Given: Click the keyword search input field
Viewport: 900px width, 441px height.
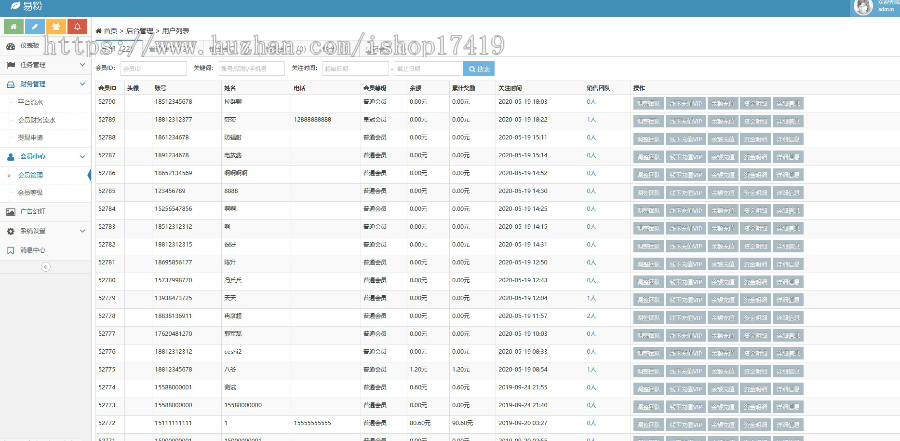Looking at the screenshot, I should coord(251,68).
